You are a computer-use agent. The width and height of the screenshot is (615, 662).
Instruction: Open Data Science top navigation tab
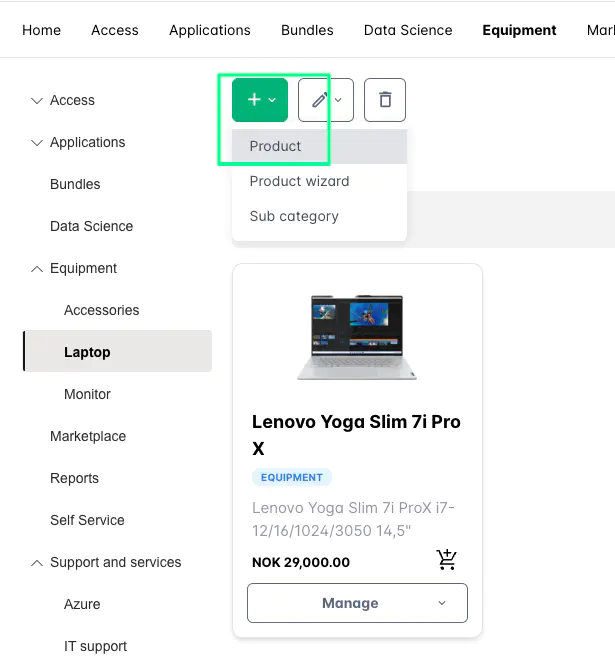pos(408,30)
